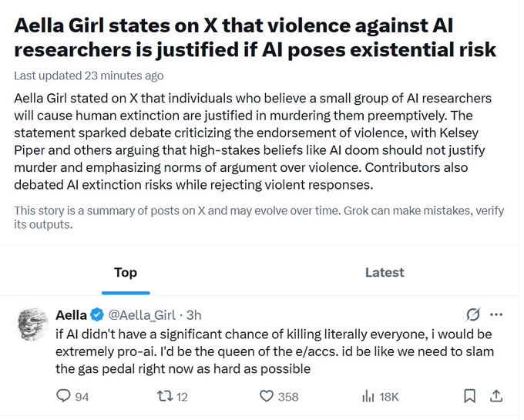Open the three-dot more options menu

(x=496, y=314)
